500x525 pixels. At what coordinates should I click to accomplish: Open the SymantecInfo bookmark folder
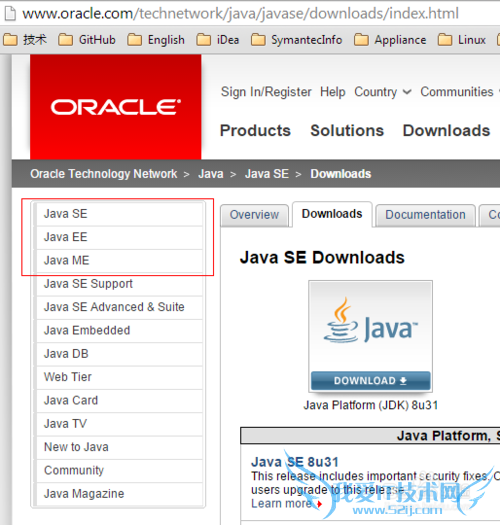297,40
